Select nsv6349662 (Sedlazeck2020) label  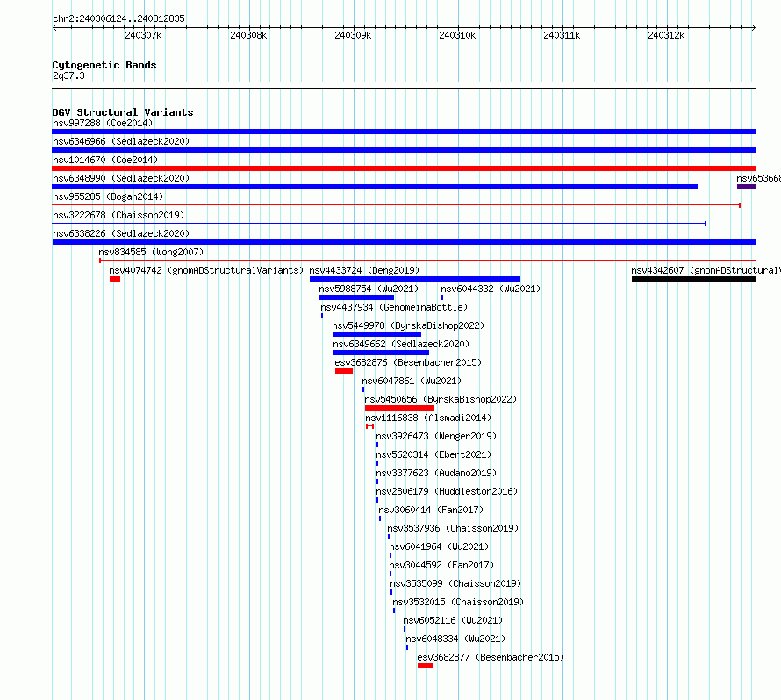[401, 344]
